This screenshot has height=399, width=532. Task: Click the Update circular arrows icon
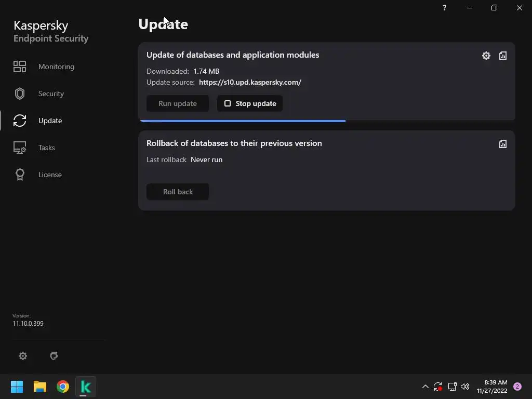pos(20,121)
